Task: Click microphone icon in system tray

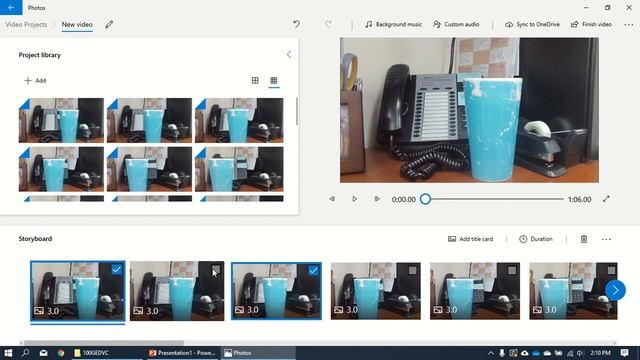Action: (x=502, y=353)
